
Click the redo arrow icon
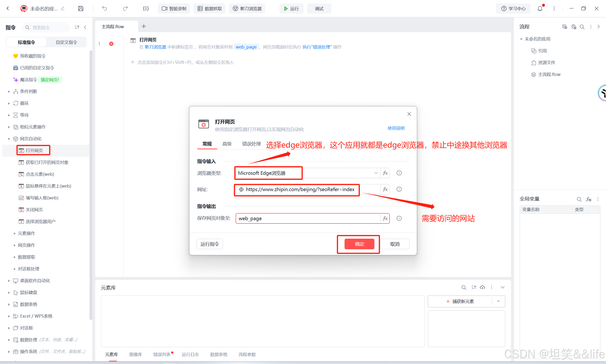click(125, 9)
